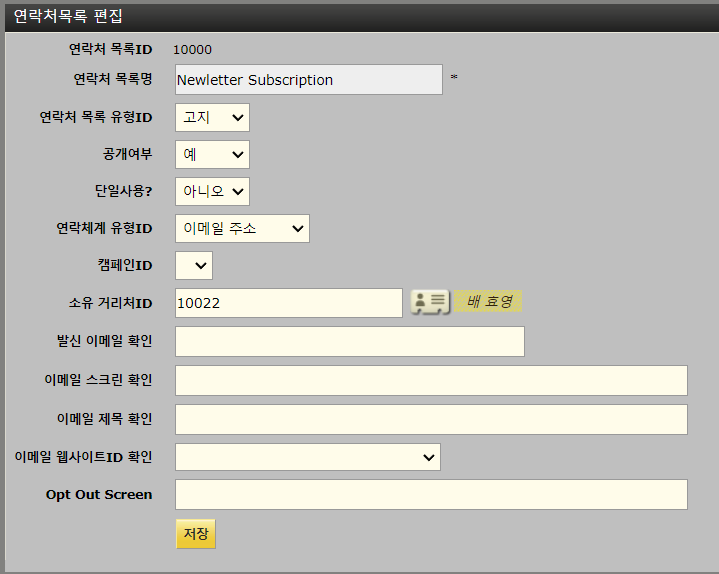This screenshot has height=574, width=719.
Task: Select the 이메일 스크린 확인 text box
Action: tap(431, 381)
